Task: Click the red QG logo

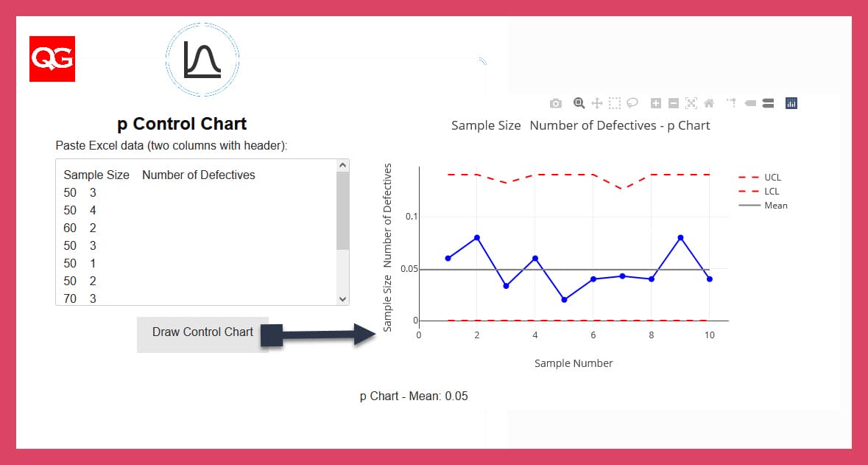Action: (x=52, y=59)
